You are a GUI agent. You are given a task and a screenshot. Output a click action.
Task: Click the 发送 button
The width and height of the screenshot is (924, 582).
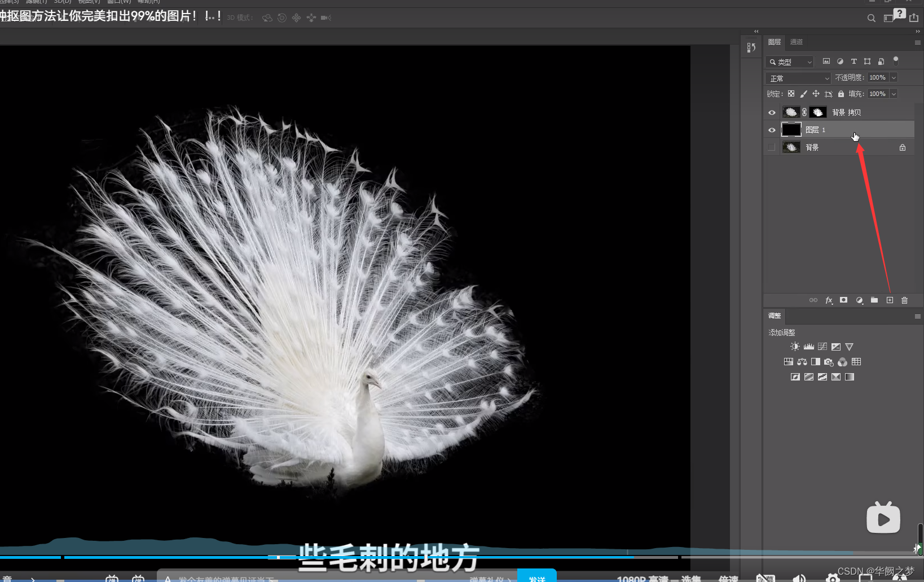pos(537,576)
